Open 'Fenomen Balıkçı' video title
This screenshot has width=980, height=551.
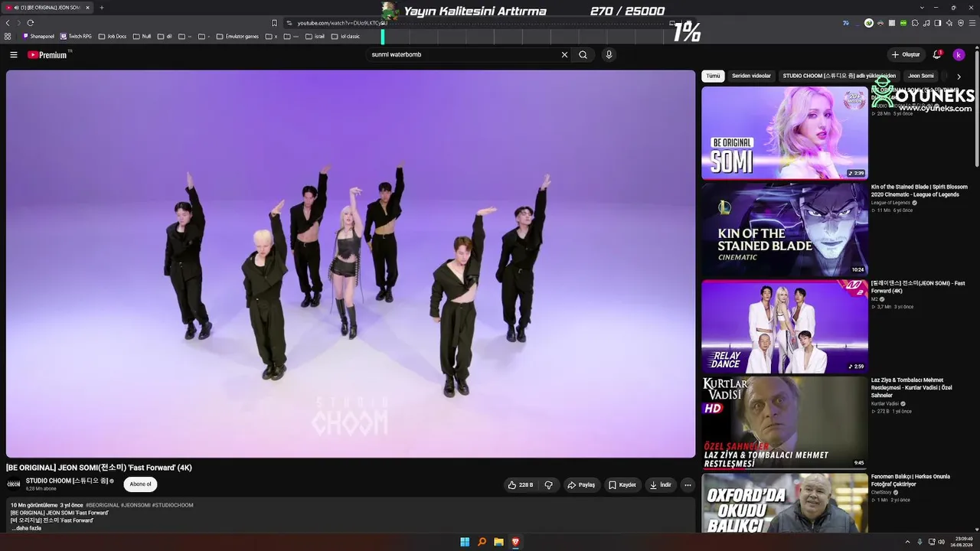click(911, 481)
